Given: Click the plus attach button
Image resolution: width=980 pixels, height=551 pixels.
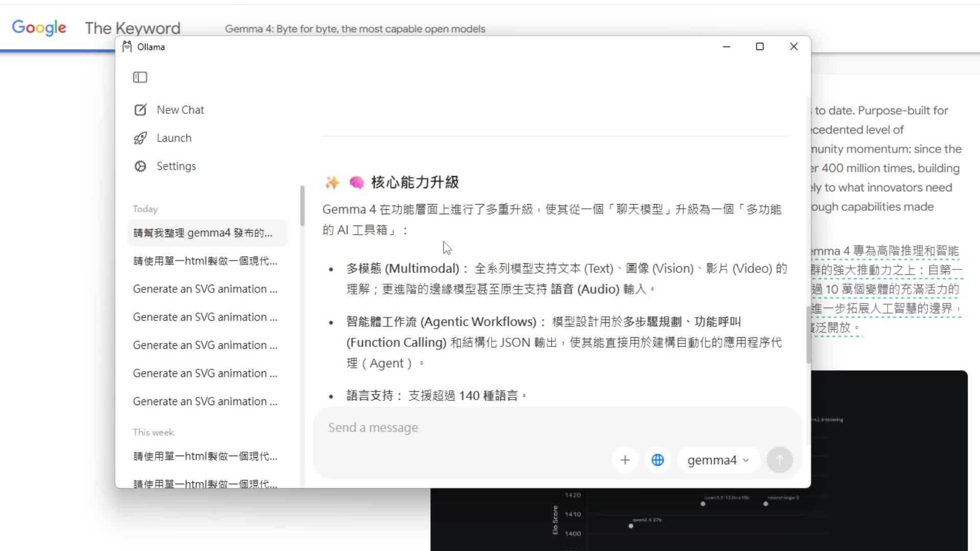Looking at the screenshot, I should pyautogui.click(x=625, y=460).
